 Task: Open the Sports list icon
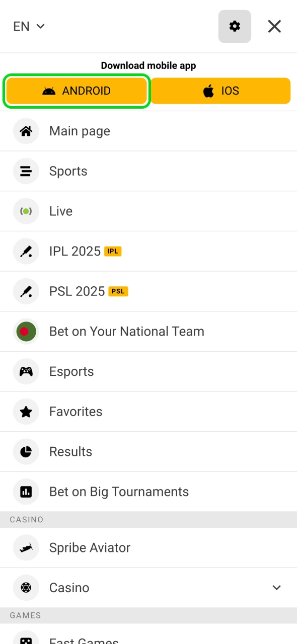[26, 171]
